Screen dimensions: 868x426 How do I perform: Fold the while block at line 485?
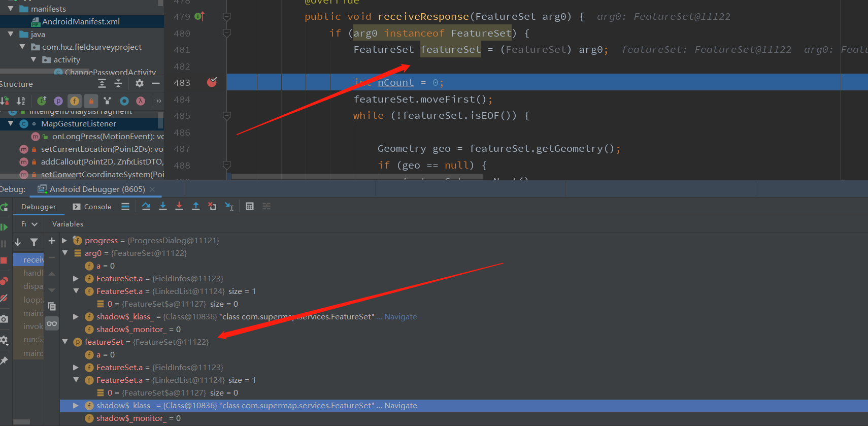[x=227, y=116]
